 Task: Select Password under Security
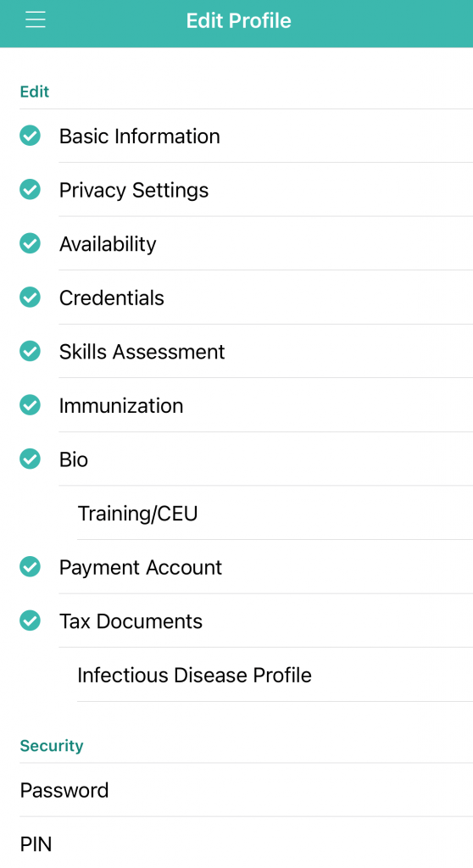(236, 790)
